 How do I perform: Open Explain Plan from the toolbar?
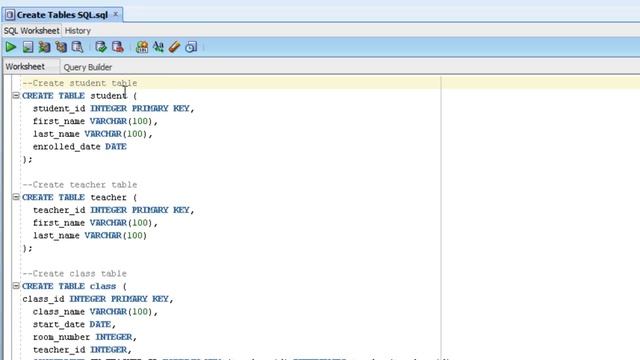[61, 47]
